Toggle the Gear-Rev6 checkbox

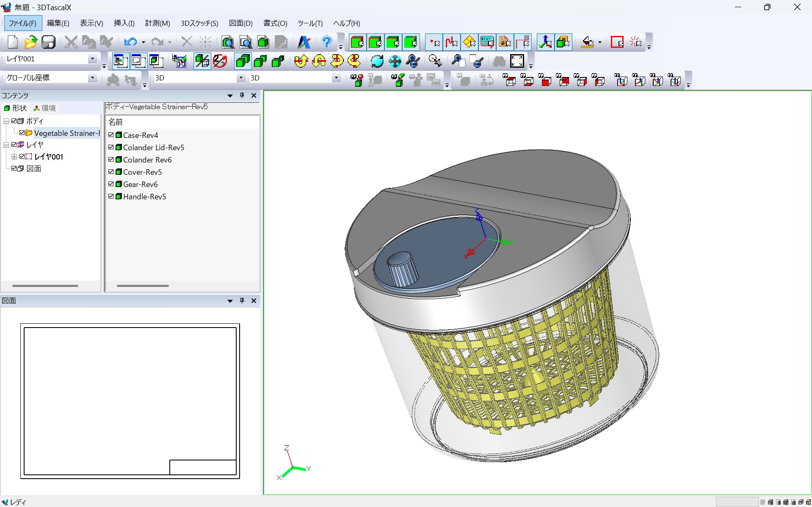111,184
